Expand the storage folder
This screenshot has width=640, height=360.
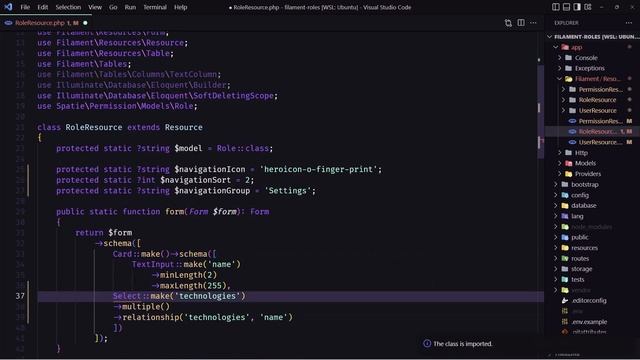coord(556,269)
